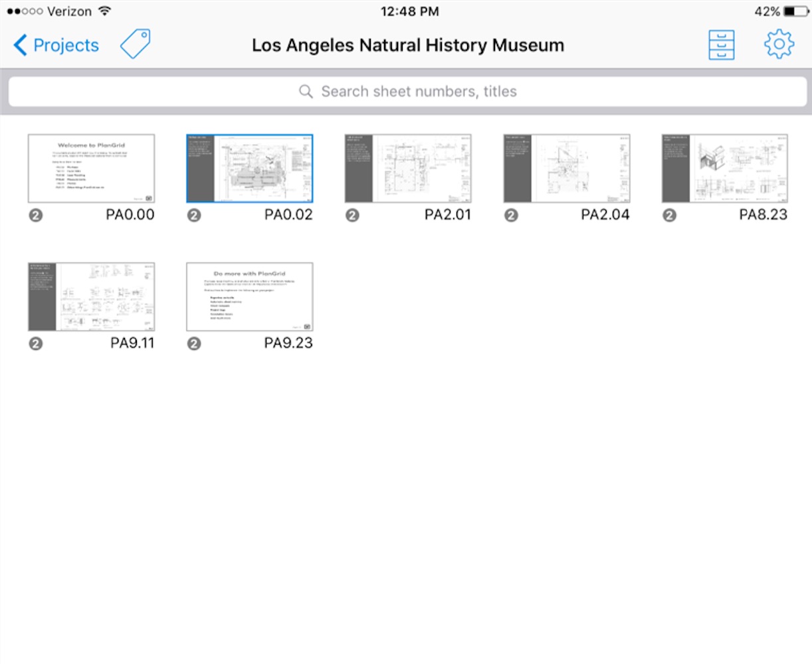Tap version badge under PA9.11
The width and height of the screenshot is (812, 664).
pos(36,343)
